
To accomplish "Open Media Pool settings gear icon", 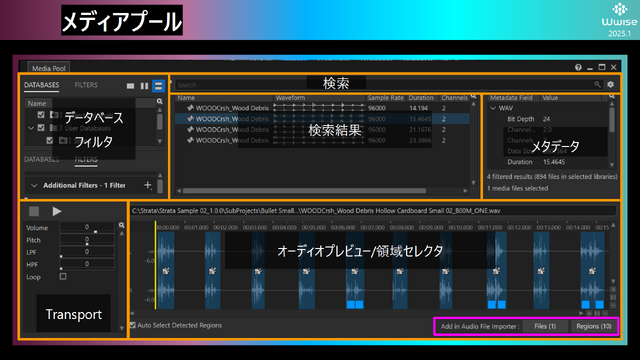I will pyautogui.click(x=610, y=84).
